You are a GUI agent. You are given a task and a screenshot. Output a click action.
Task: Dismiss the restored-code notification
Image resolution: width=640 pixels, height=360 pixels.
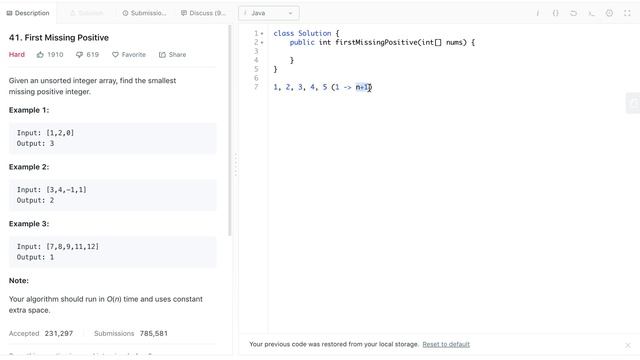(628, 345)
